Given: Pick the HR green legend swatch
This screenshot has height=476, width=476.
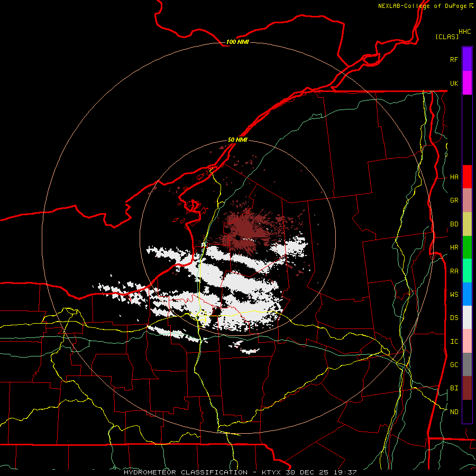Looking at the screenshot, I should [467, 248].
